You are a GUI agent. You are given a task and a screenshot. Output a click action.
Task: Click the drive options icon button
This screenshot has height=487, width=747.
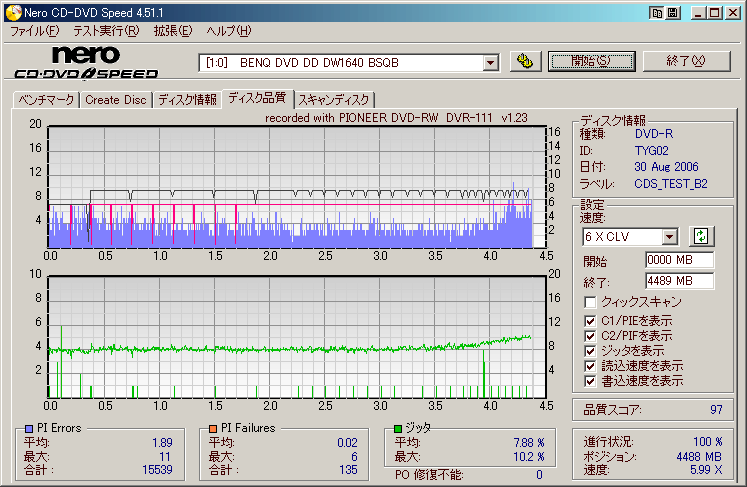click(x=525, y=61)
